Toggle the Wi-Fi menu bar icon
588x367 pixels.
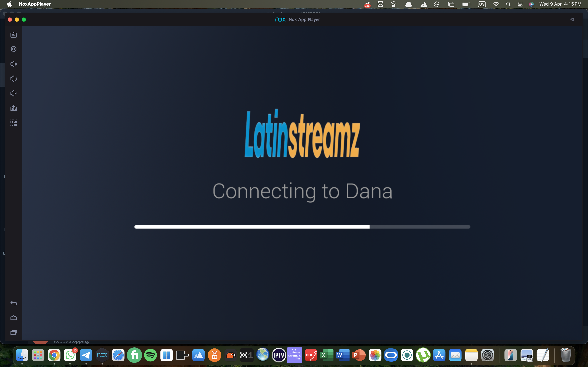point(496,4)
